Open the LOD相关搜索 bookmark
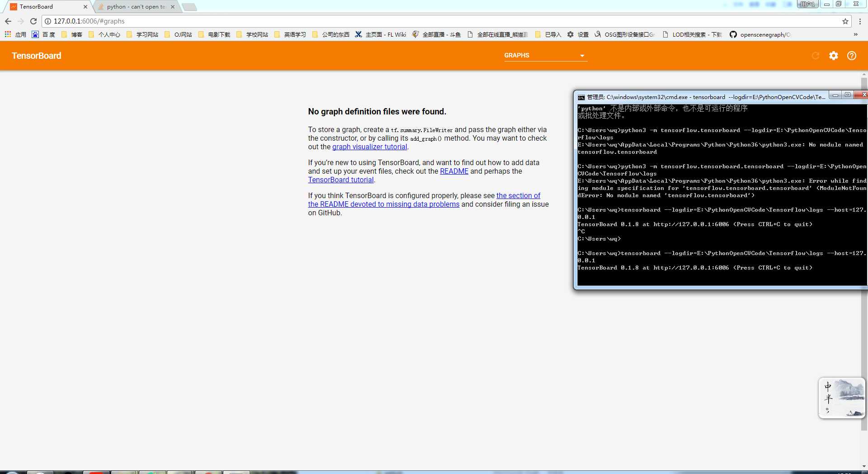 [692, 34]
